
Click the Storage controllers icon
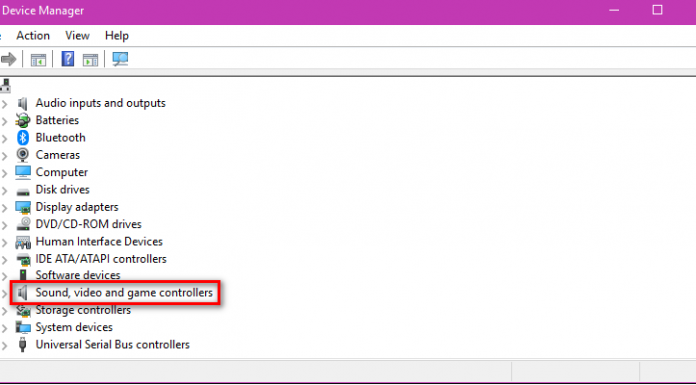[23, 310]
